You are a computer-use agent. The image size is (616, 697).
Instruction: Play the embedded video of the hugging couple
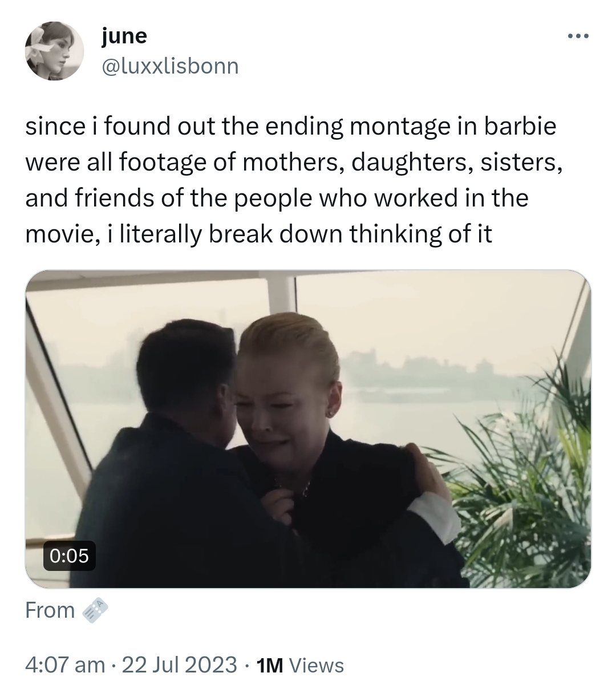pyautogui.click(x=308, y=428)
